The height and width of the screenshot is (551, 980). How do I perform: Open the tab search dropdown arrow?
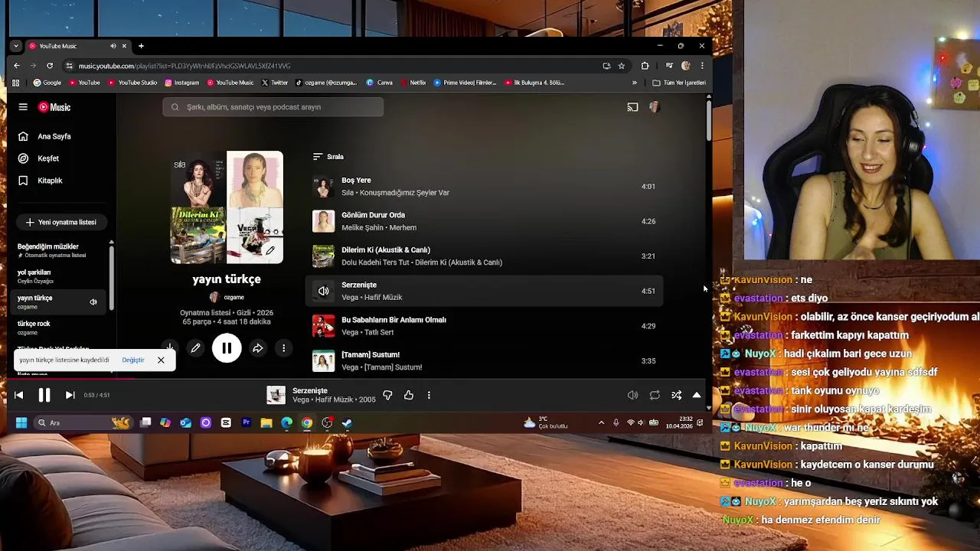point(15,46)
